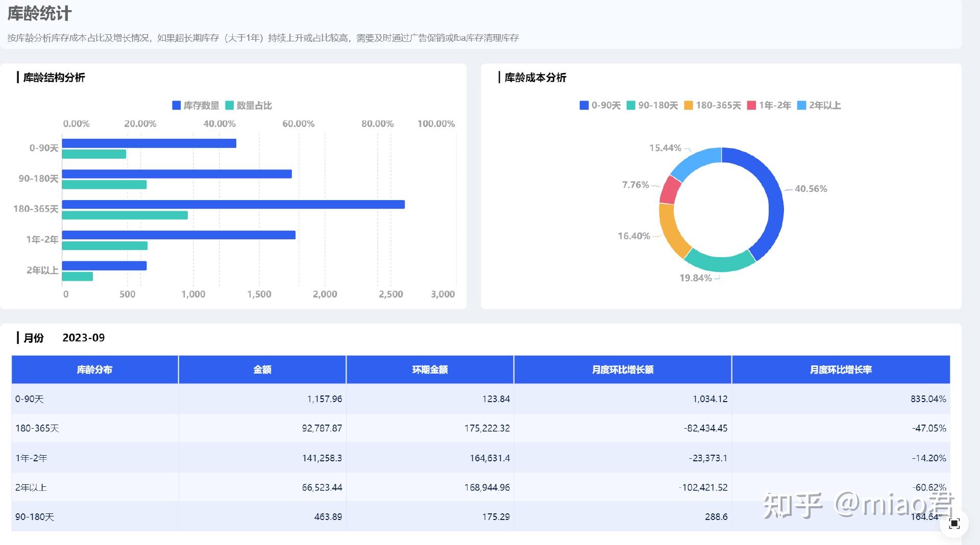The height and width of the screenshot is (545, 980).
Task: Click the 90-180天 legend color swatch
Action: coord(631,106)
